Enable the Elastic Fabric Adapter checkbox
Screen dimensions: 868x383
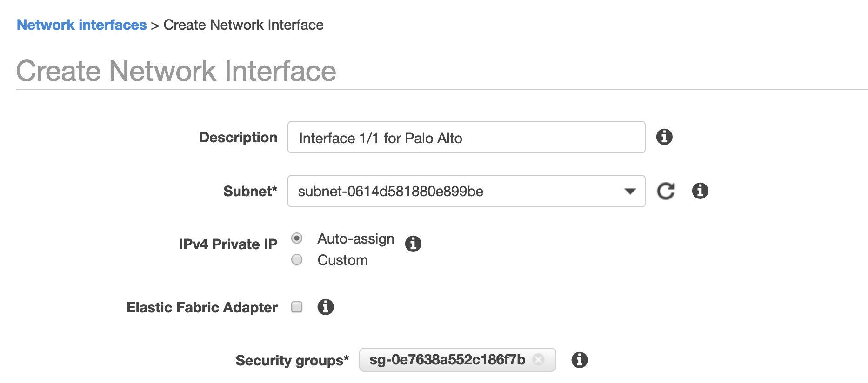coord(297,307)
